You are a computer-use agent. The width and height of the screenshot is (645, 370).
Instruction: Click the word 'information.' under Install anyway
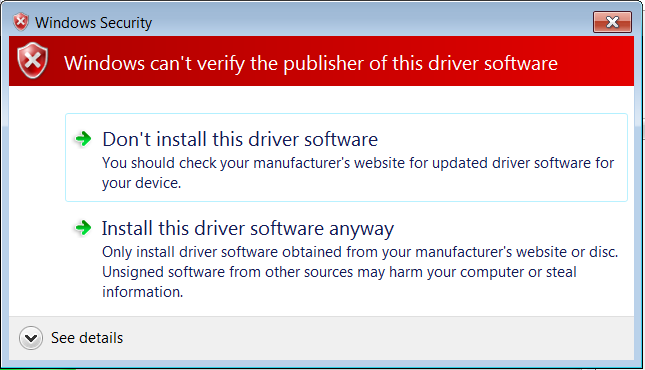click(x=142, y=292)
